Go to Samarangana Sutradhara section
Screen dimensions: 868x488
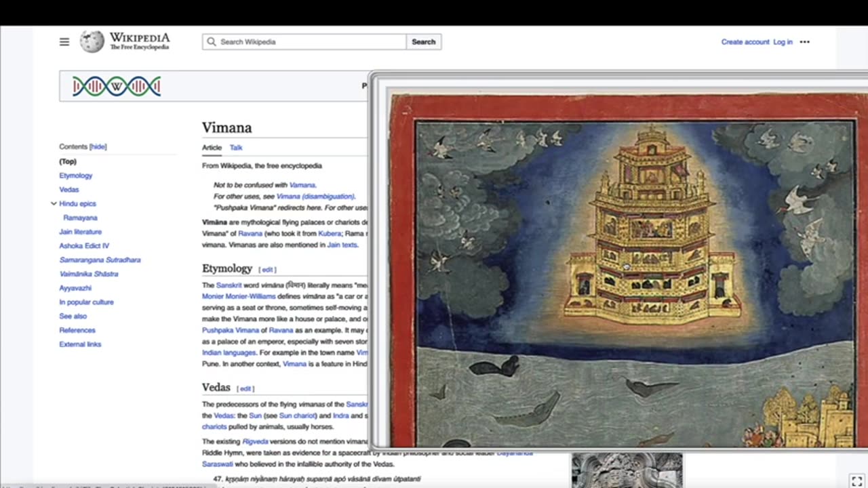click(100, 260)
